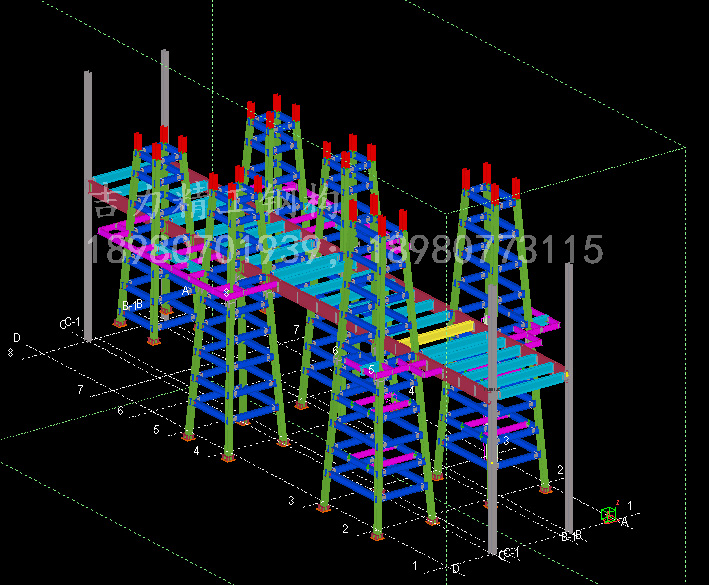Image resolution: width=709 pixels, height=585 pixels.
Task: Click the green coordinate origin symbol
Action: pyautogui.click(x=608, y=515)
